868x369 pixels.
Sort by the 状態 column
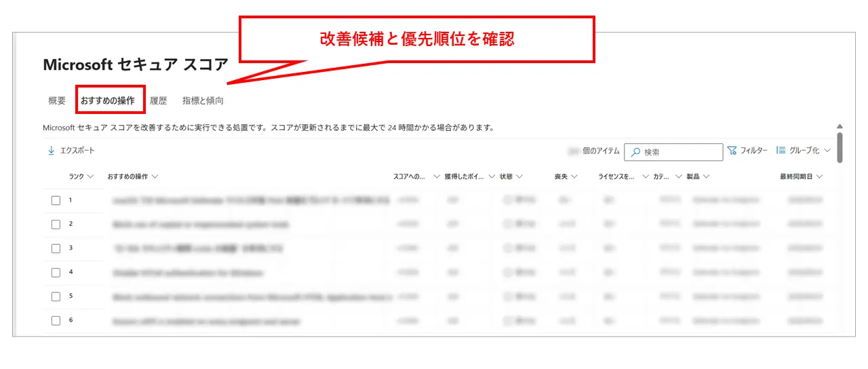[x=511, y=176]
